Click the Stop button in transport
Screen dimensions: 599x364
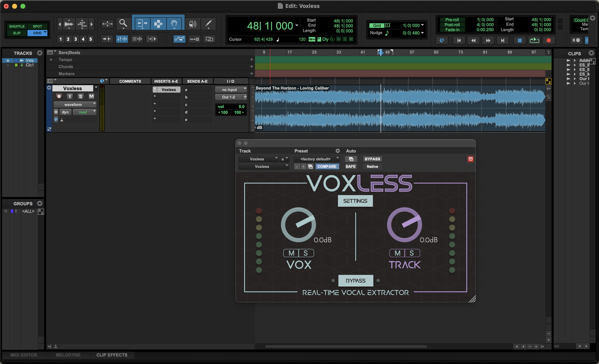pyautogui.click(x=519, y=40)
